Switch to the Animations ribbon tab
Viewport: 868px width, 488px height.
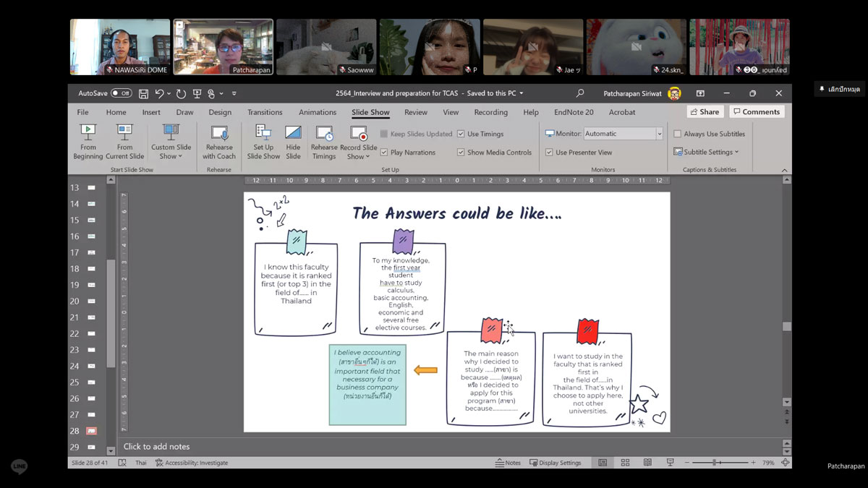coord(318,112)
